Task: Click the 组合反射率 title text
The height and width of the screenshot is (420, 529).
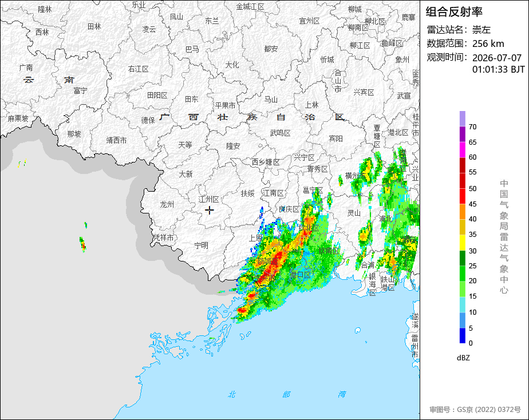Action: pyautogui.click(x=454, y=12)
